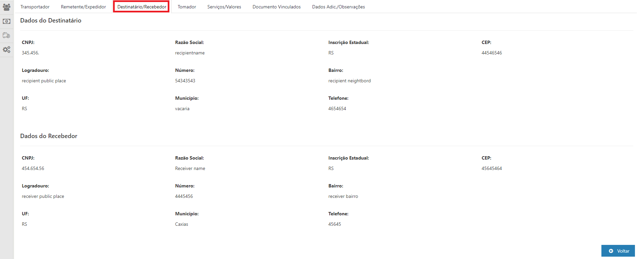
Task: Click the Voltar button
Action: [x=618, y=251]
